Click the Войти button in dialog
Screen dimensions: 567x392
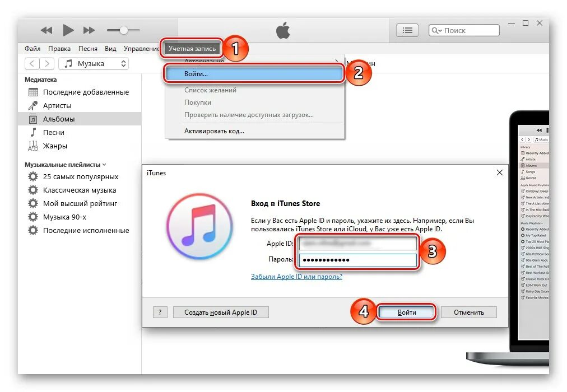click(x=406, y=312)
